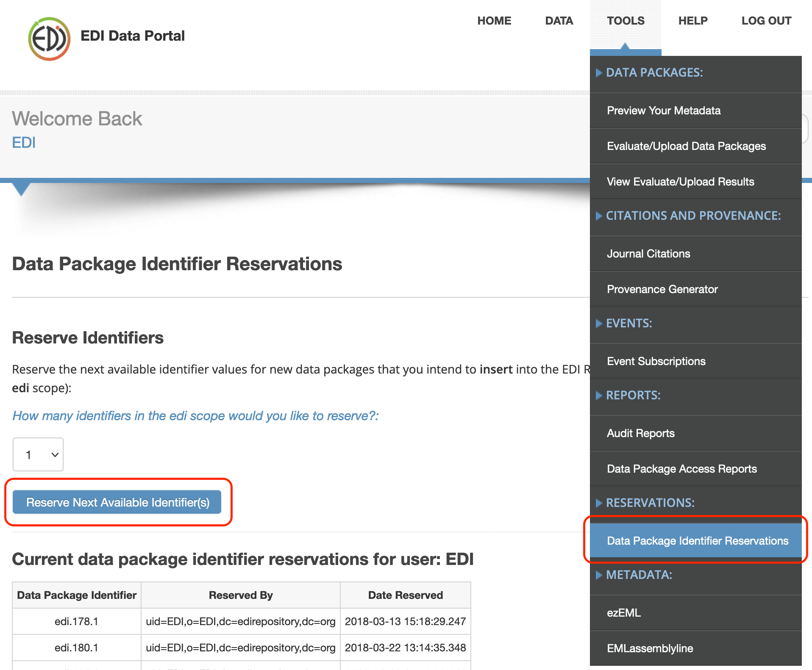Select EMLassemblyline menu entry
Screen dimensions: 812x670
[696, 648]
